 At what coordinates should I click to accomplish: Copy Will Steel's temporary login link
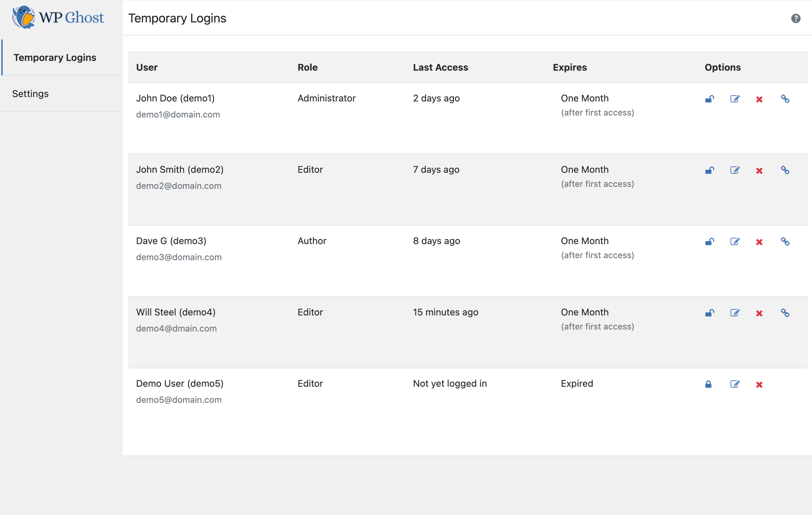pyautogui.click(x=785, y=313)
